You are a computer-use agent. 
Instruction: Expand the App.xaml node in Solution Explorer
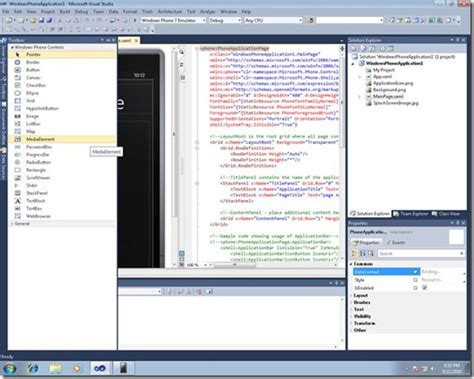[x=360, y=77]
